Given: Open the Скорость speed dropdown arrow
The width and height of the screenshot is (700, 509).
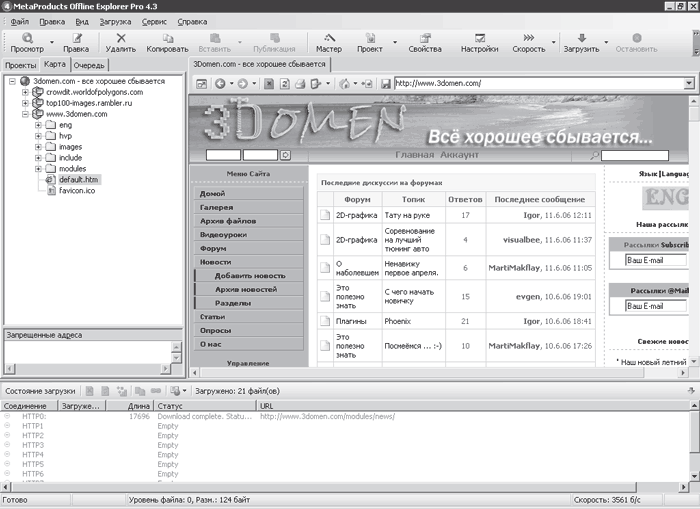Looking at the screenshot, I should [x=554, y=43].
